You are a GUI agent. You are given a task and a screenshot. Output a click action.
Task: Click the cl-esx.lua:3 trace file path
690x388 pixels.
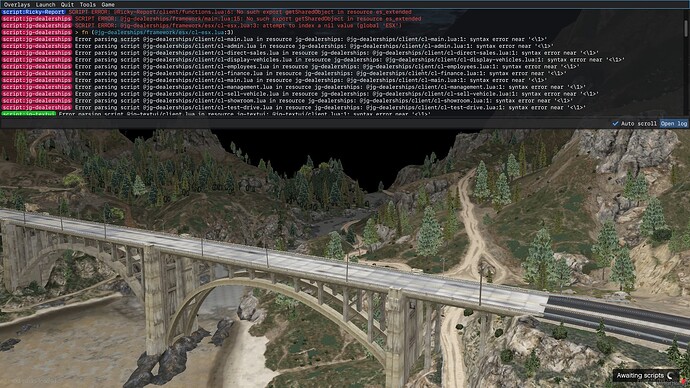(162, 32)
